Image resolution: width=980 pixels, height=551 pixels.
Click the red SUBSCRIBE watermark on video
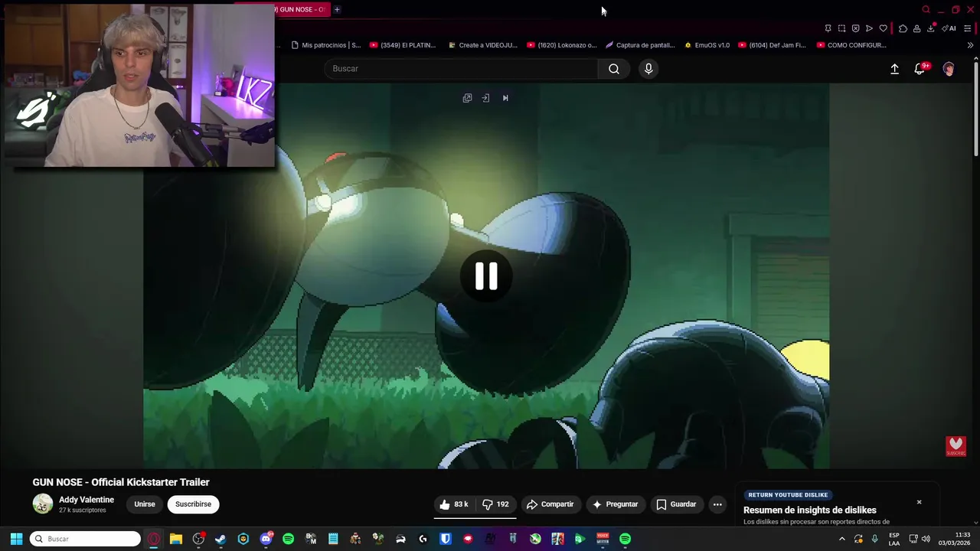(955, 446)
